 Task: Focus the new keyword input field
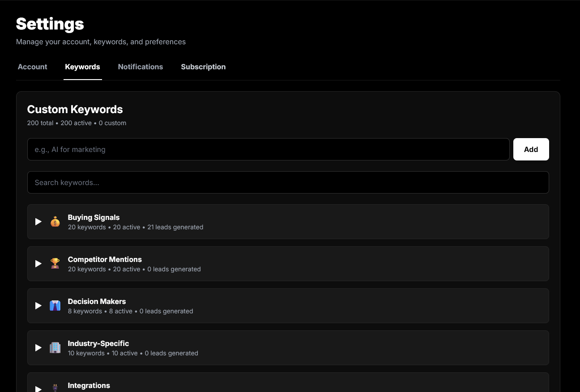pyautogui.click(x=268, y=149)
